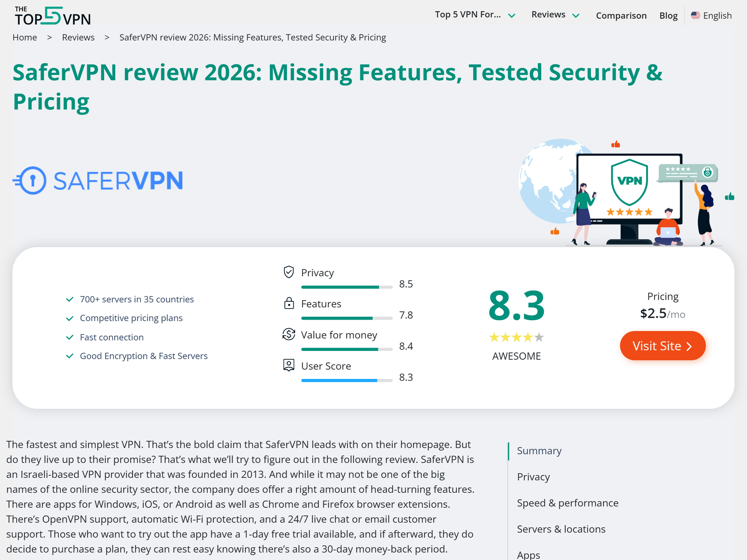Jump to Summary section
This screenshot has height=560, width=747.
[539, 451]
